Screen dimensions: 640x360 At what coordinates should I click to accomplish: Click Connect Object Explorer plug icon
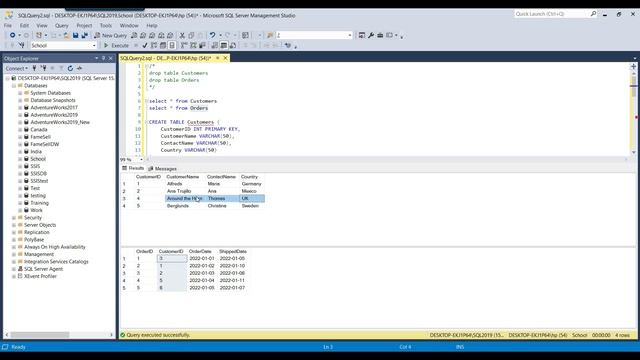[34, 68]
